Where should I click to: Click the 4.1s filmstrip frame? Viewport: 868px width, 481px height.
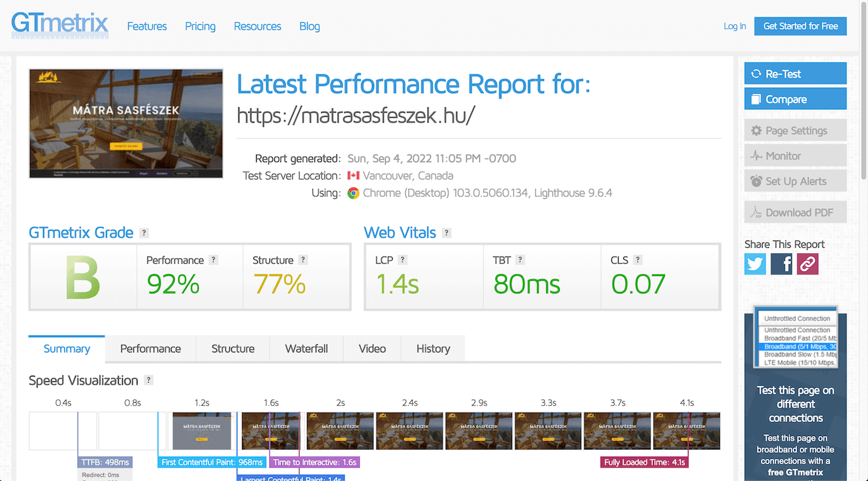pyautogui.click(x=686, y=431)
